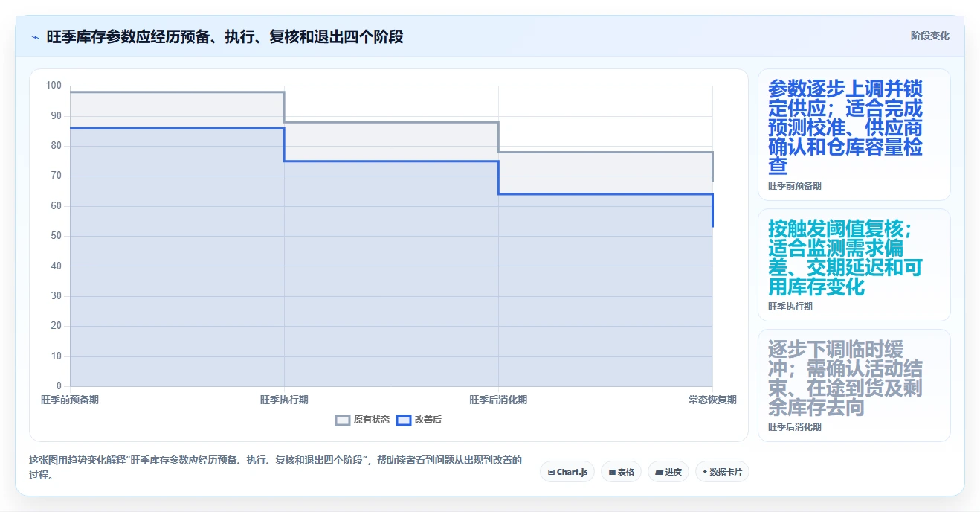Toggle the 原有状态 legend swatch
The width and height of the screenshot is (980, 512).
coord(343,420)
